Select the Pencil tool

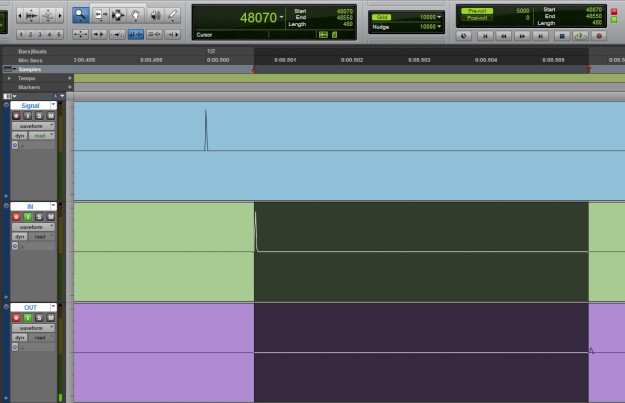tap(173, 15)
